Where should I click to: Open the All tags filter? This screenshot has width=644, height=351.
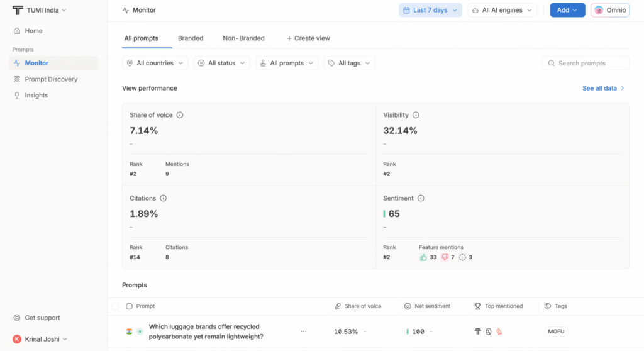tap(349, 64)
